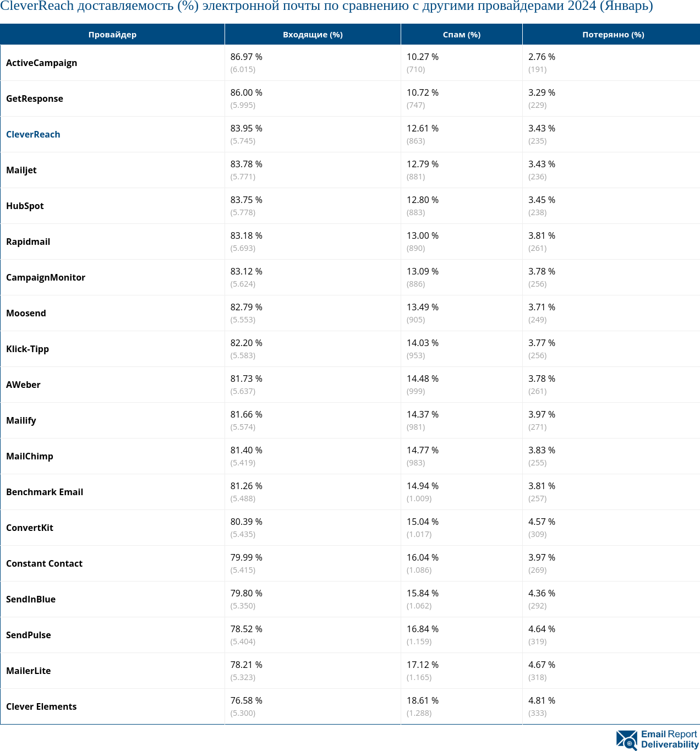
Task: Open the CleverReach provider link
Action: coord(33,134)
